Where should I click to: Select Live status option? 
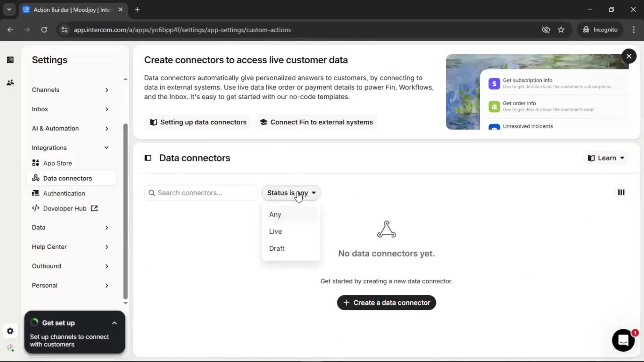[x=291, y=232]
